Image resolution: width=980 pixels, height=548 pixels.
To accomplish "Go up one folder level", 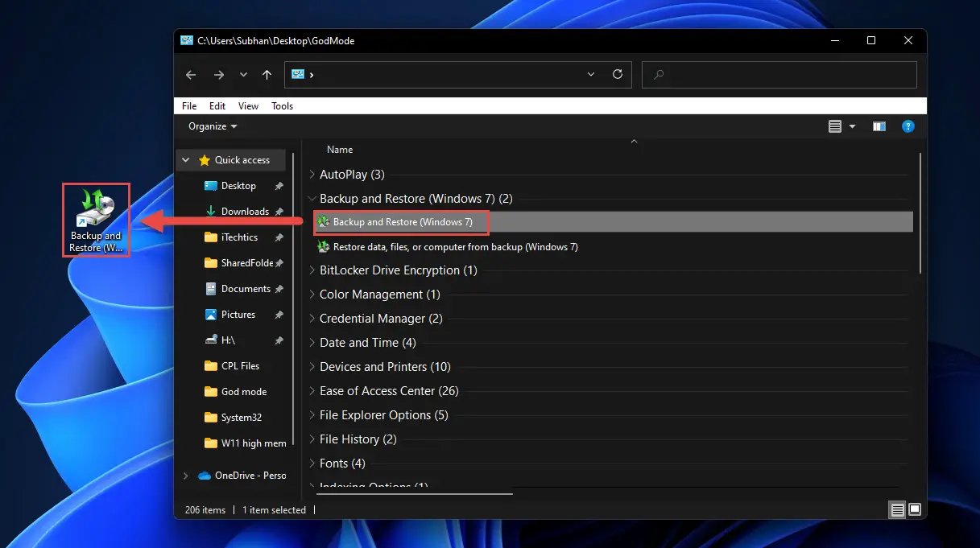I will coord(267,75).
